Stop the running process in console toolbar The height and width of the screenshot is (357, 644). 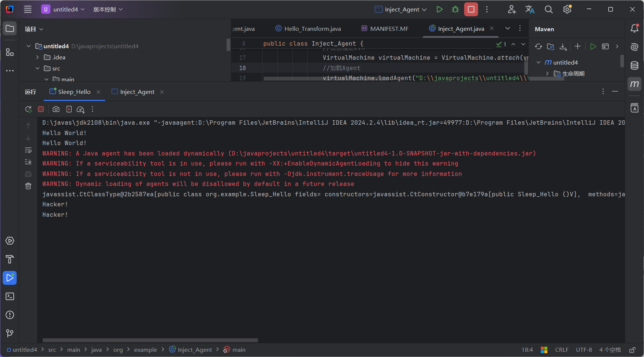(41, 109)
